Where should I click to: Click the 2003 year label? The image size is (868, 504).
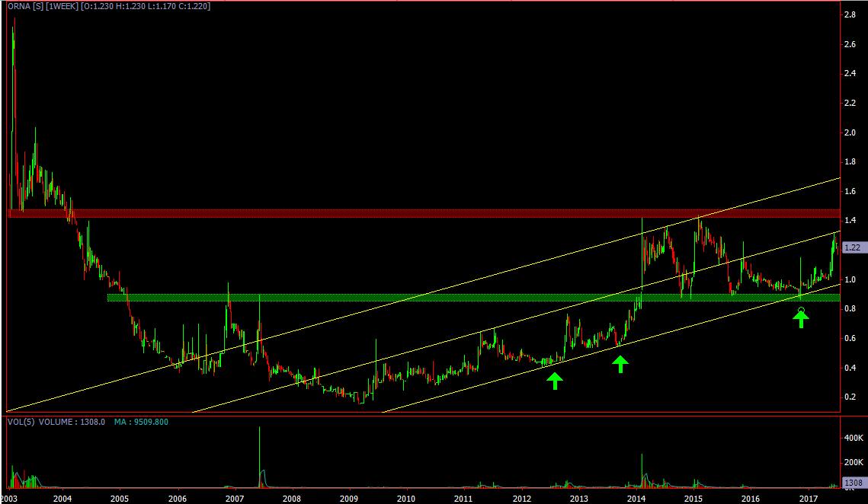pyautogui.click(x=9, y=499)
